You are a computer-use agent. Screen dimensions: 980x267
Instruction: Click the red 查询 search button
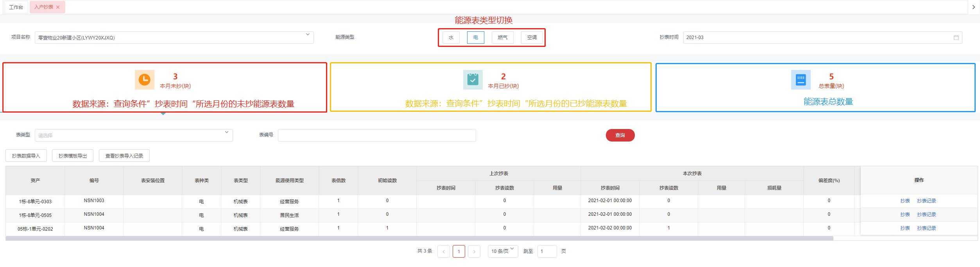[620, 135]
